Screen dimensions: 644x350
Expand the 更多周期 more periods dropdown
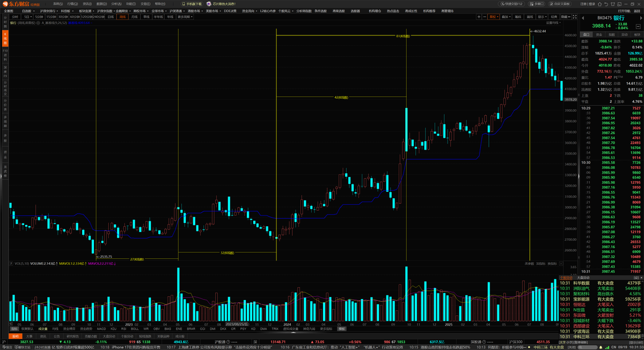click(x=184, y=17)
